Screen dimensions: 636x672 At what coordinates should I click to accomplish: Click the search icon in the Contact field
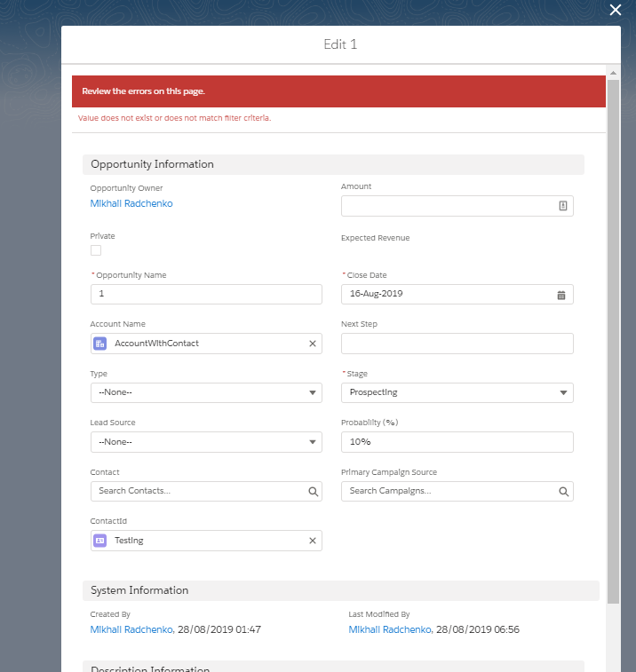(312, 491)
